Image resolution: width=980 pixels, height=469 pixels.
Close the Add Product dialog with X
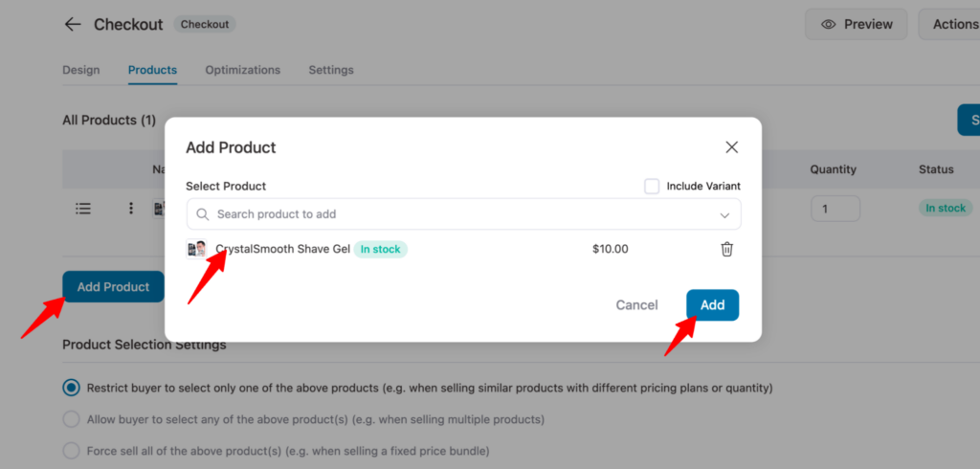pyautogui.click(x=731, y=147)
